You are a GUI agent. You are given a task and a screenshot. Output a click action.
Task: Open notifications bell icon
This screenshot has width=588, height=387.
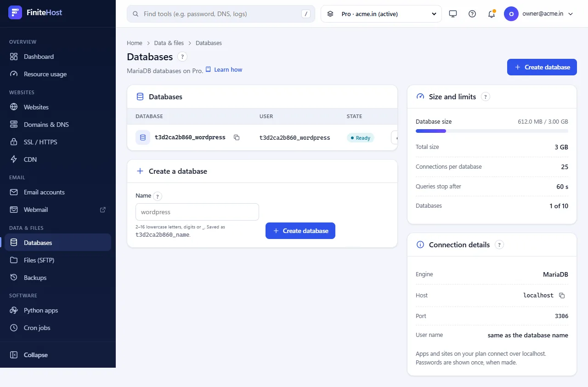click(492, 14)
